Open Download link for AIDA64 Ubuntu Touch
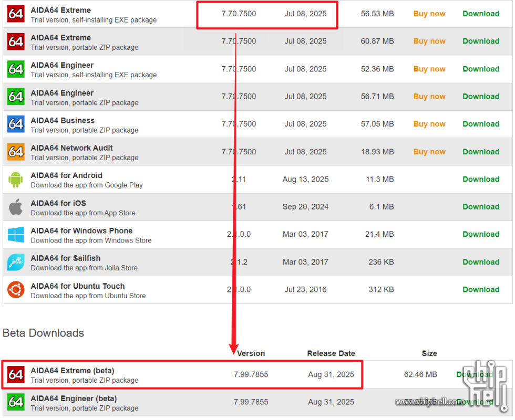The height and width of the screenshot is (420, 515). 481,290
